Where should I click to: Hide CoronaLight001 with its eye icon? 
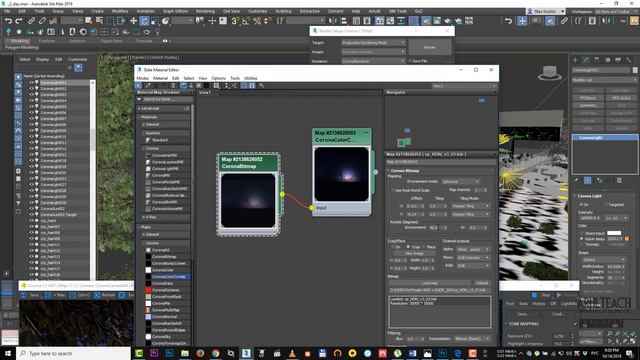click(x=31, y=82)
